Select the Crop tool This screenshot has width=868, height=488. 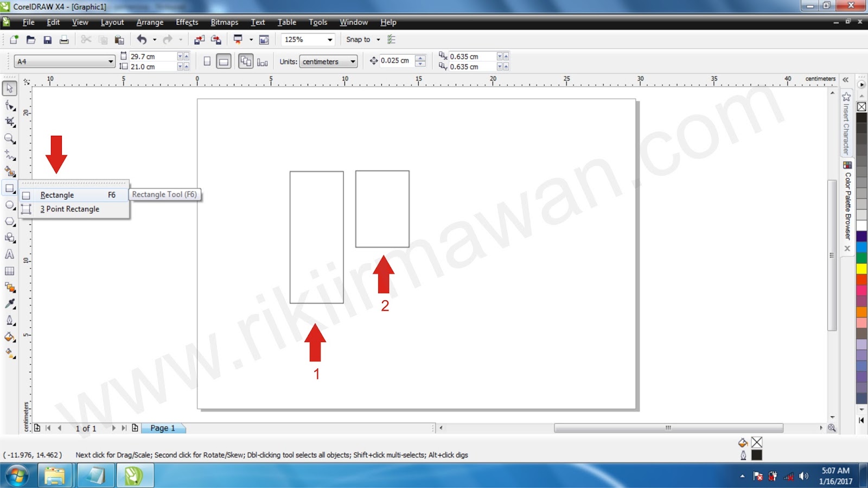(10, 122)
